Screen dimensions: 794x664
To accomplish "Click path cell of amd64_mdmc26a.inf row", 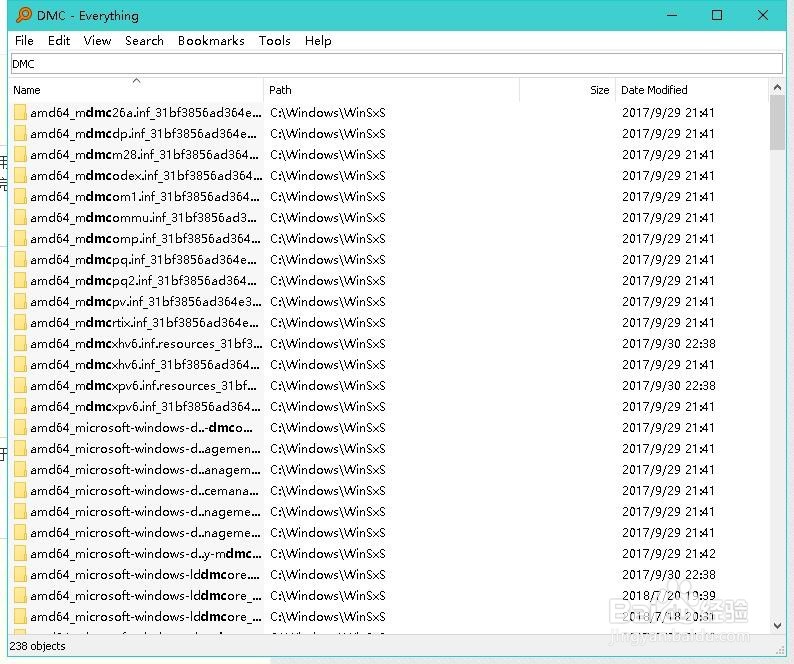I will [x=328, y=112].
